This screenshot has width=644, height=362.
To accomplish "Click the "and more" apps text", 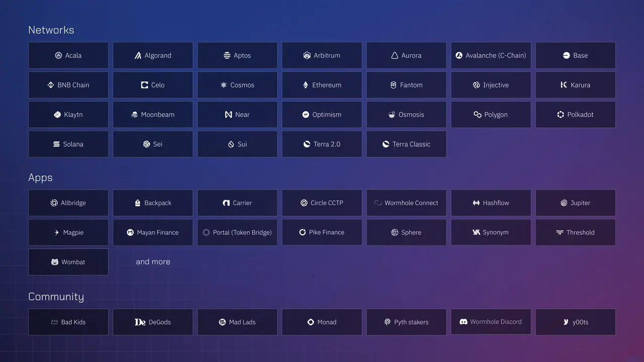I will click(153, 262).
